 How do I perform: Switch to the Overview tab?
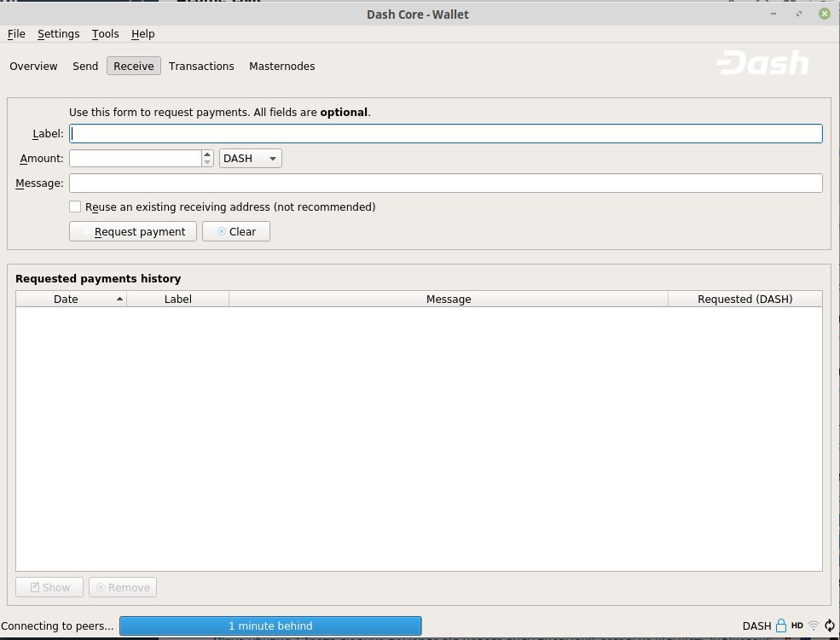pos(33,66)
